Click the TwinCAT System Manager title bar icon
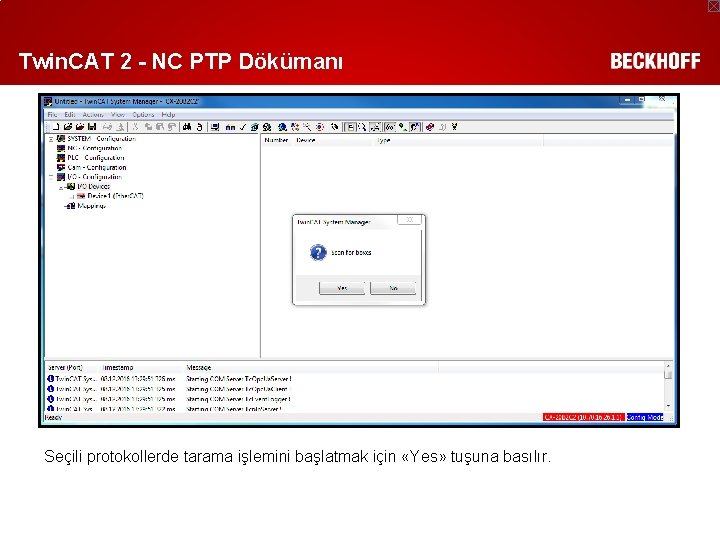 (x=48, y=101)
